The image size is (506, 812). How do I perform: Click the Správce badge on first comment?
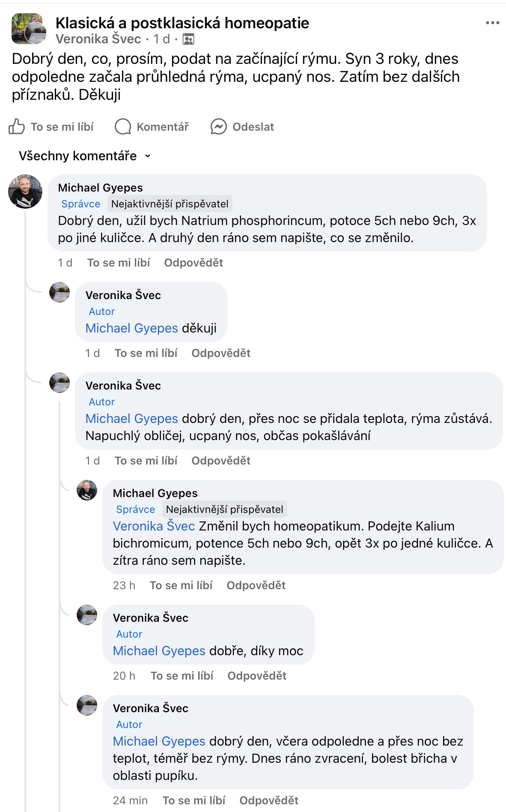(x=81, y=204)
